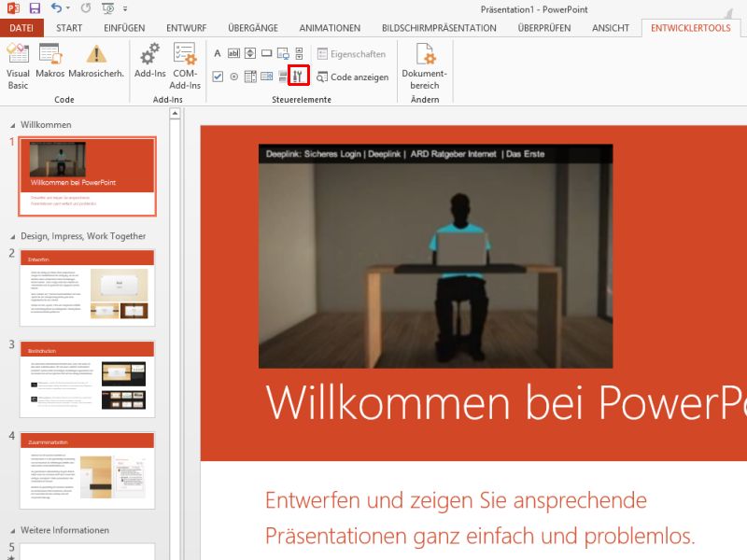The width and height of the screenshot is (747, 560).
Task: Insert a Text Box control (abl icon)
Action: click(x=233, y=53)
